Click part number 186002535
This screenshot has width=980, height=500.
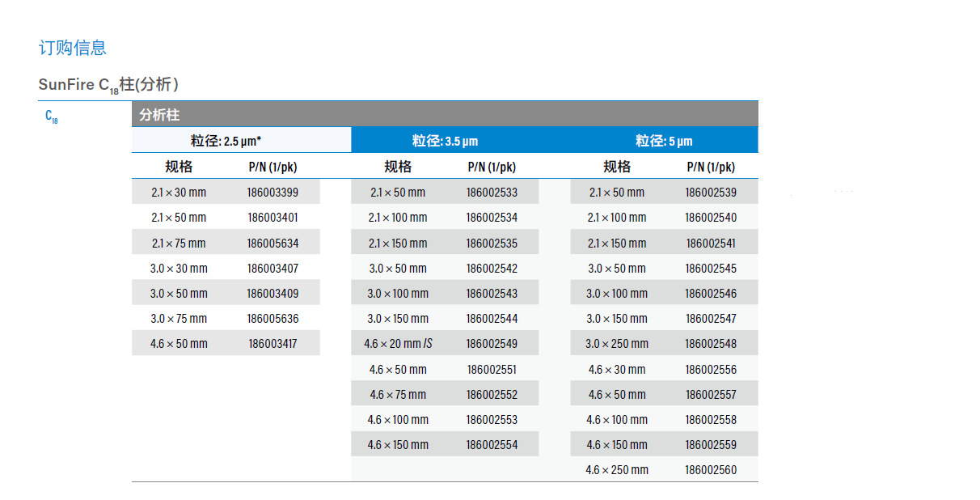[x=492, y=243]
